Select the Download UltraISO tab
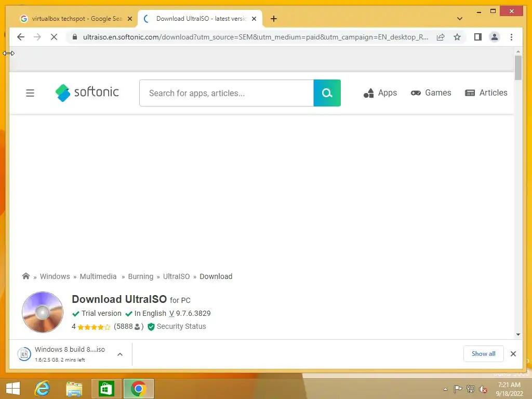Image resolution: width=532 pixels, height=399 pixels. click(x=200, y=19)
